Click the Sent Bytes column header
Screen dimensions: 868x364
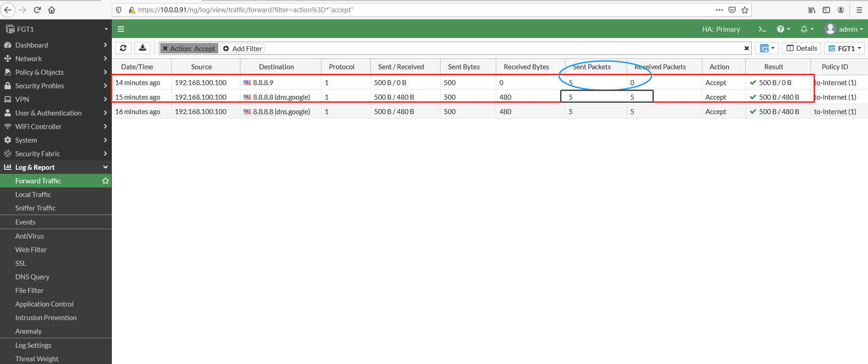tap(464, 67)
